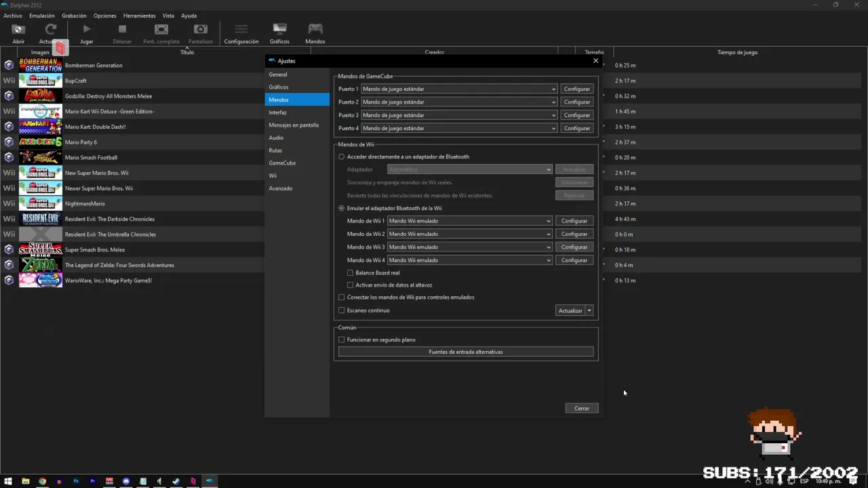Open the Puerto 3 controller dropdown
The height and width of the screenshot is (488, 868).
tap(459, 115)
